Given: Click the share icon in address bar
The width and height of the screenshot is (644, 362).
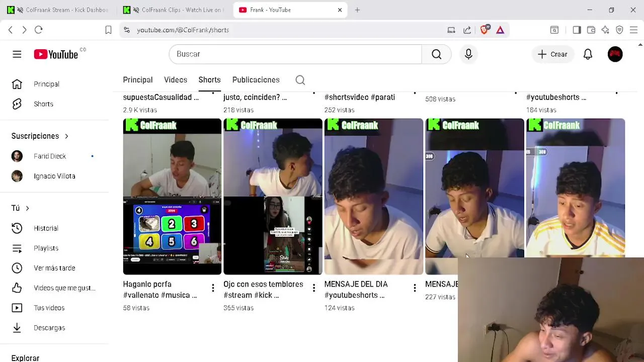Looking at the screenshot, I should pyautogui.click(x=467, y=30).
